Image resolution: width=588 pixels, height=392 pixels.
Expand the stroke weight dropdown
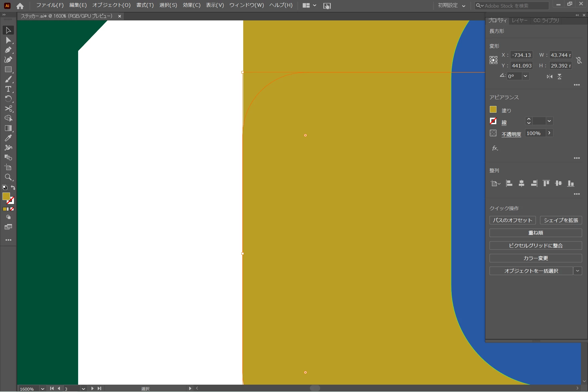point(549,121)
